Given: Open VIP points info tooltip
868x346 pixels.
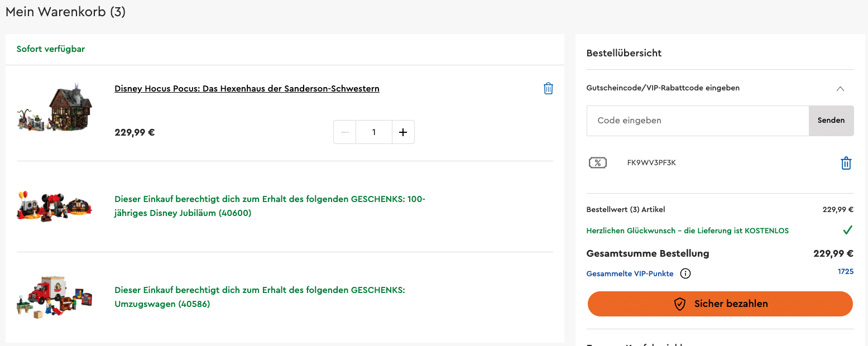Looking at the screenshot, I should pos(685,273).
